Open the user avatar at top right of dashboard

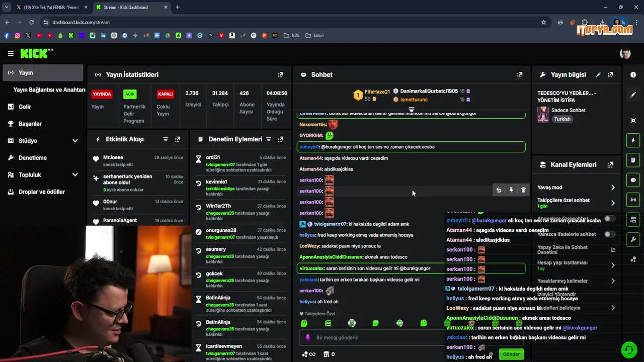[x=625, y=53]
